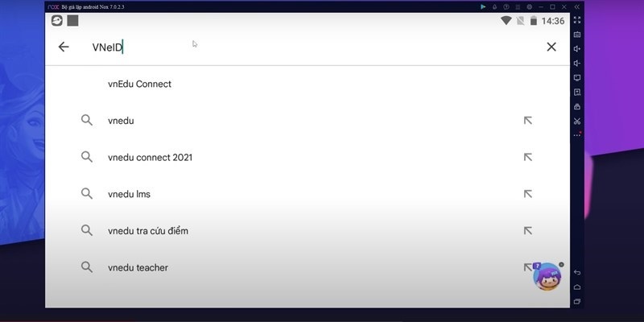Image resolution: width=644 pixels, height=322 pixels.
Task: Expand more tools via sidebar three dots
Action: 577,134
